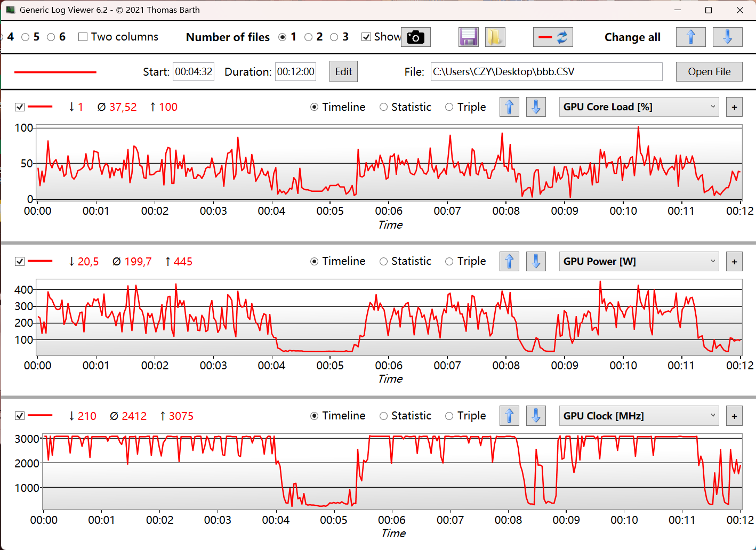The height and width of the screenshot is (550, 756).
Task: Select Triple view for GPU Clock
Action: 449,416
